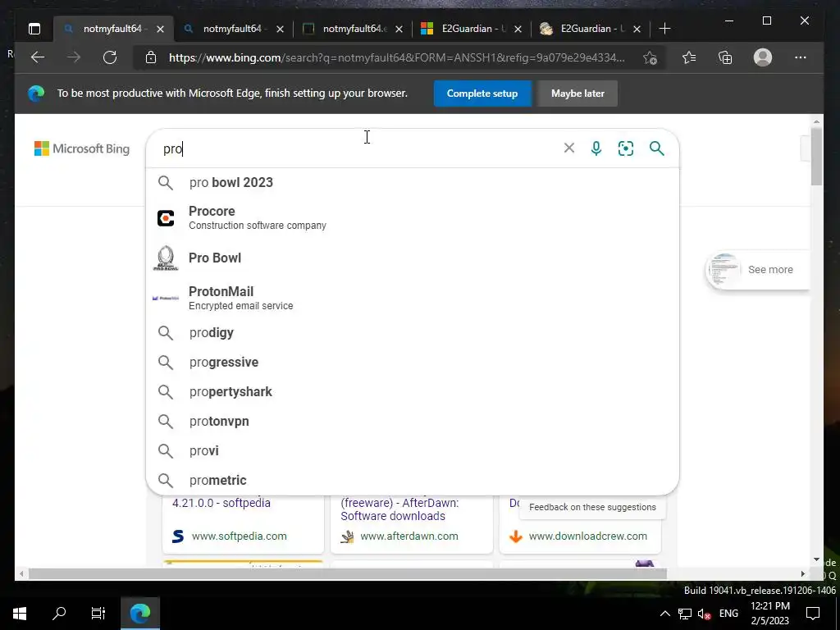Open the Windows Start menu
Image resolution: width=840 pixels, height=630 pixels.
(20, 614)
